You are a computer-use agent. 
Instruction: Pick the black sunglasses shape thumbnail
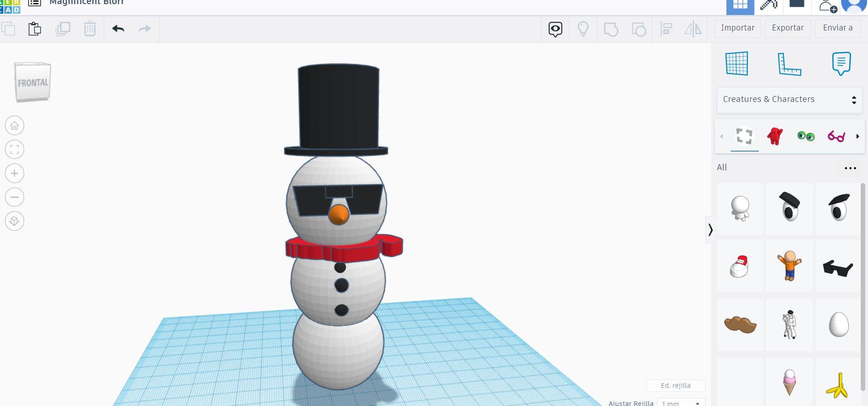point(838,267)
